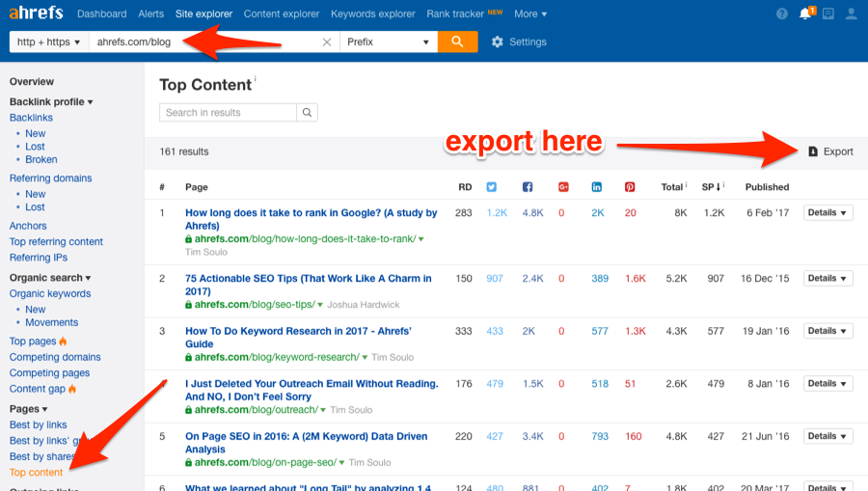Open the http + https protocol dropdown
This screenshot has width=868, height=491.
pyautogui.click(x=49, y=42)
